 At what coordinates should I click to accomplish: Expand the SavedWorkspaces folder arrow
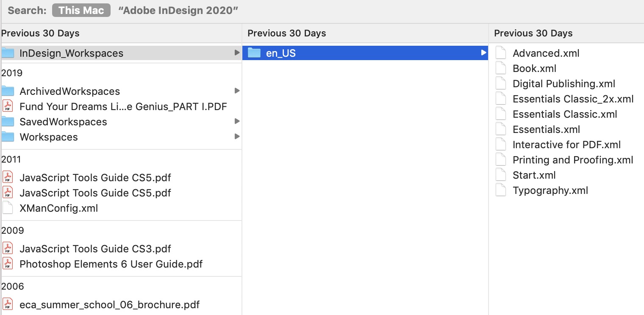[x=237, y=122]
